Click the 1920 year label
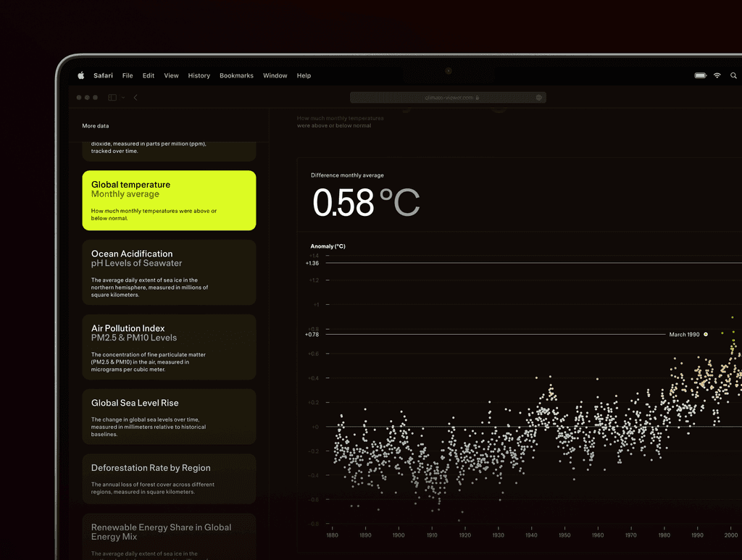Screen dimensions: 742x560 [465, 535]
